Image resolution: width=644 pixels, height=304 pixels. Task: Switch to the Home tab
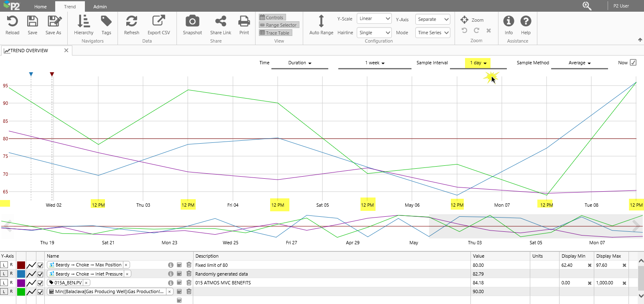click(x=41, y=7)
